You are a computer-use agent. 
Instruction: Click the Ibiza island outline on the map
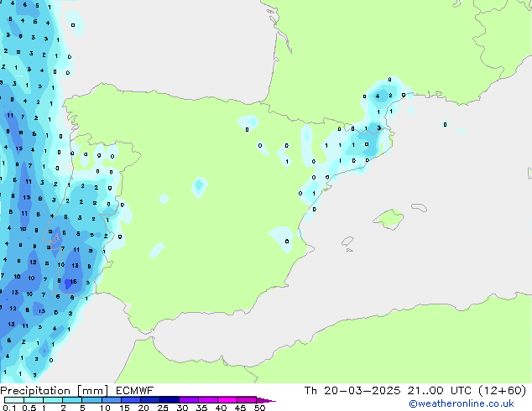click(347, 242)
